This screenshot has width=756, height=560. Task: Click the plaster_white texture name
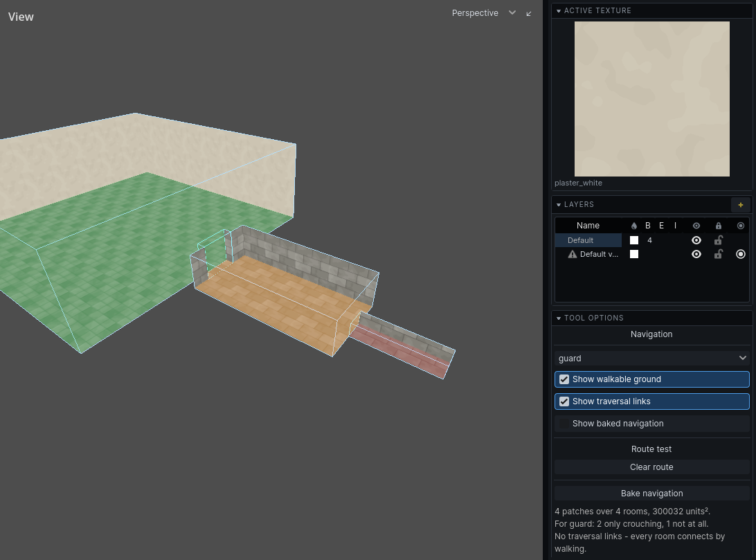pyautogui.click(x=578, y=183)
